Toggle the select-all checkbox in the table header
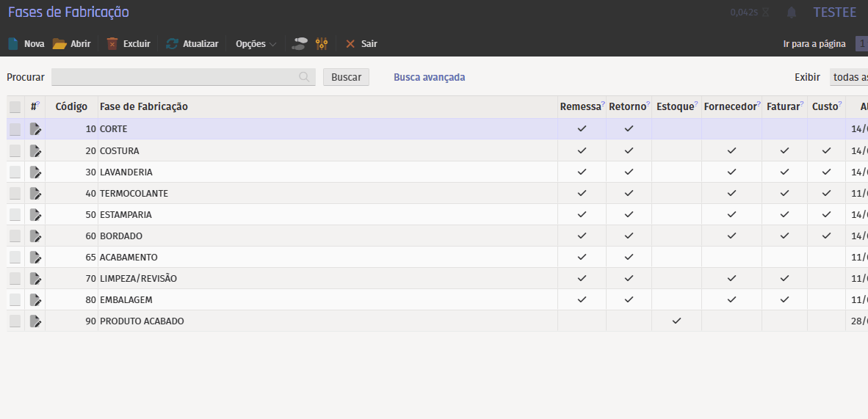This screenshot has height=419, width=868. pos(15,107)
